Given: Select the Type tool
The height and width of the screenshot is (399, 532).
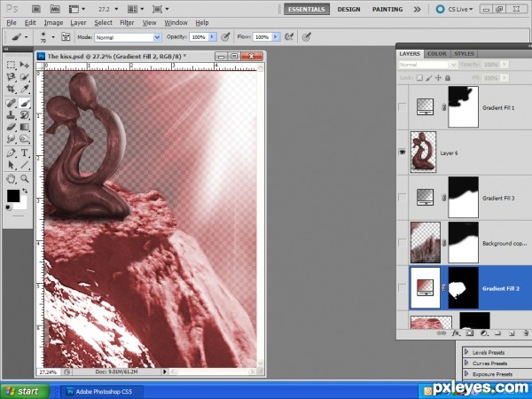Looking at the screenshot, I should click(25, 153).
